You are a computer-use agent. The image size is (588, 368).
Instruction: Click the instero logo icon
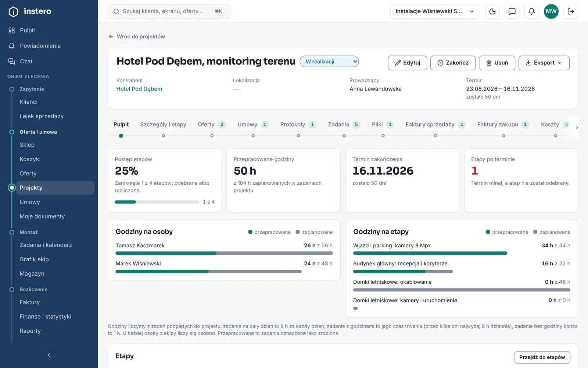(x=13, y=11)
